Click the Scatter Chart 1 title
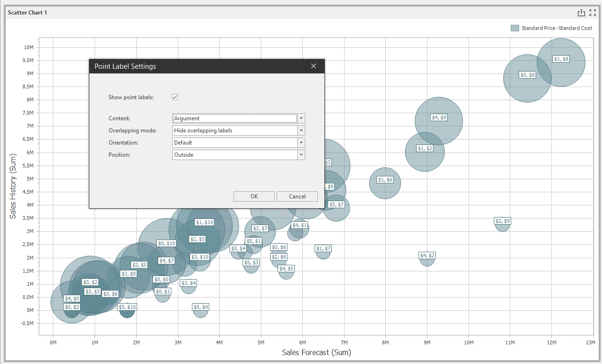Image resolution: width=602 pixels, height=364 pixels. (28, 13)
